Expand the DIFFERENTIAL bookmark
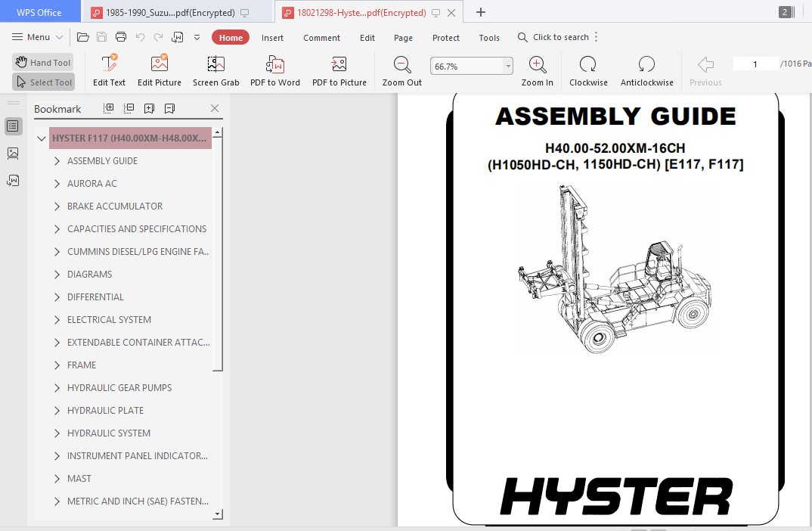 point(57,297)
